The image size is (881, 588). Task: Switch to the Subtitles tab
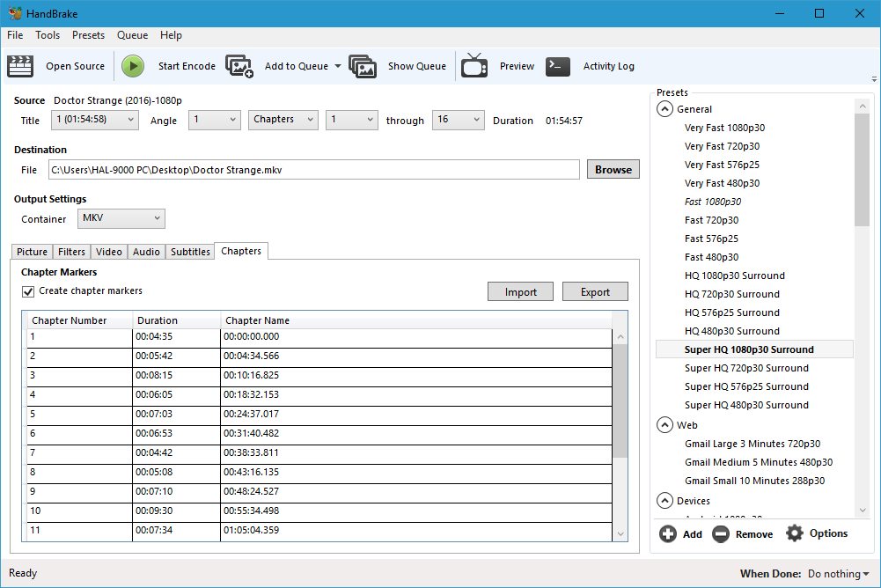(x=190, y=252)
